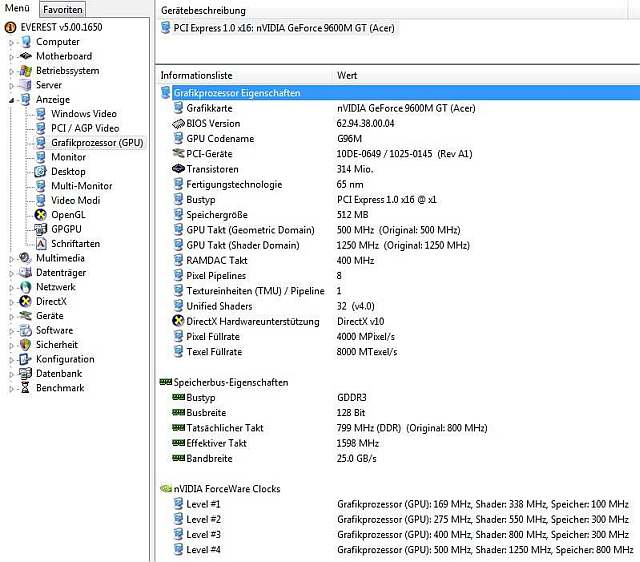640x562 pixels.
Task: Expand the Server tree node
Action: coord(11,85)
